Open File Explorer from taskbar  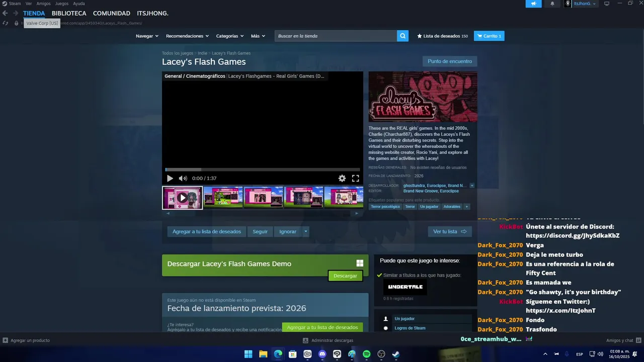[x=263, y=354]
